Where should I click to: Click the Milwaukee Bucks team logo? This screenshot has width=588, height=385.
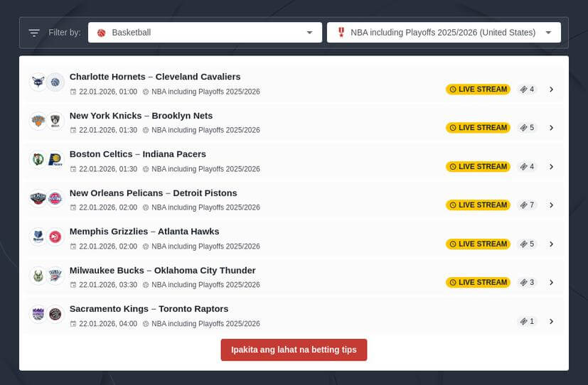(x=38, y=276)
